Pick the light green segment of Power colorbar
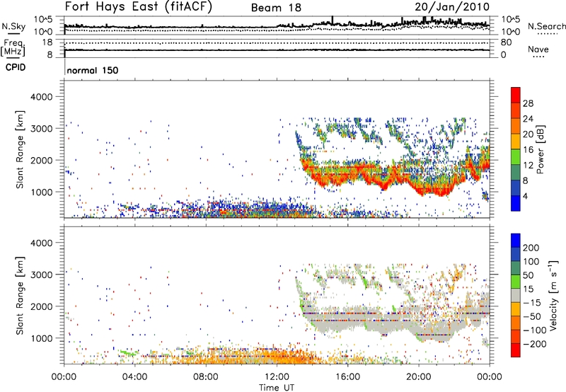This screenshot has width=566, height=392. tap(516, 157)
